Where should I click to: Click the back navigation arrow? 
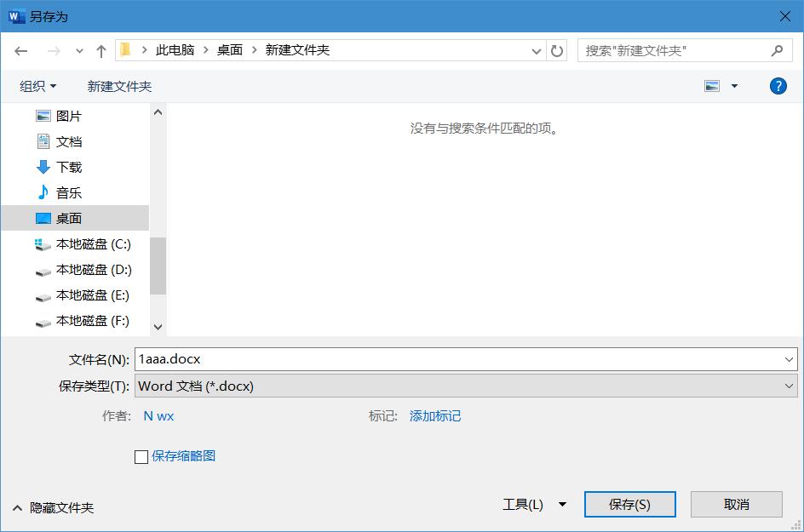[21, 50]
